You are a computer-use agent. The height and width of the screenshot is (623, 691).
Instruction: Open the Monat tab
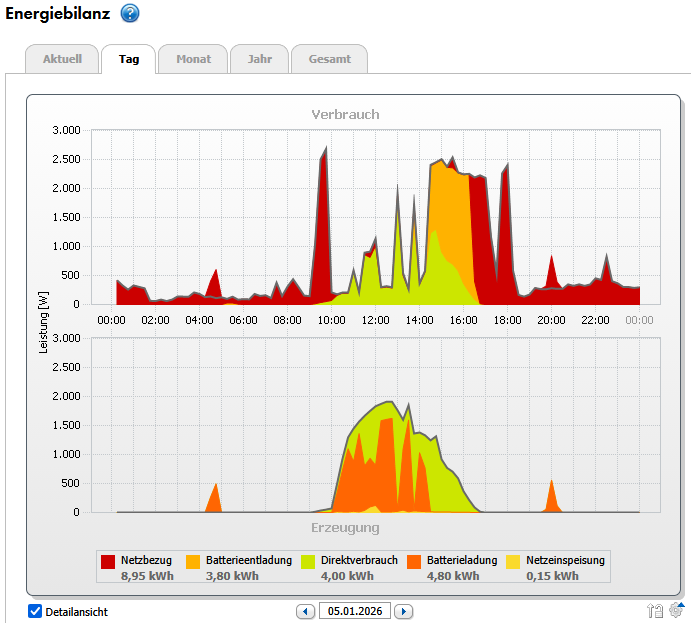tap(193, 59)
